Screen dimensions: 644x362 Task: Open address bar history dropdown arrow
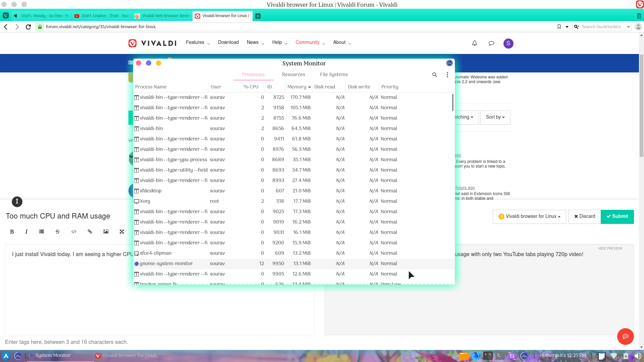[567, 27]
